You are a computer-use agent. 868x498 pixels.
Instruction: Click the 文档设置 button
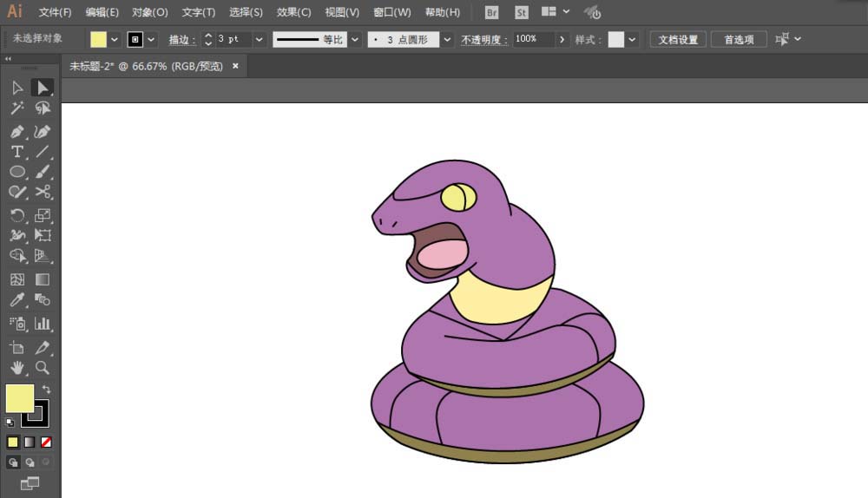pyautogui.click(x=678, y=39)
